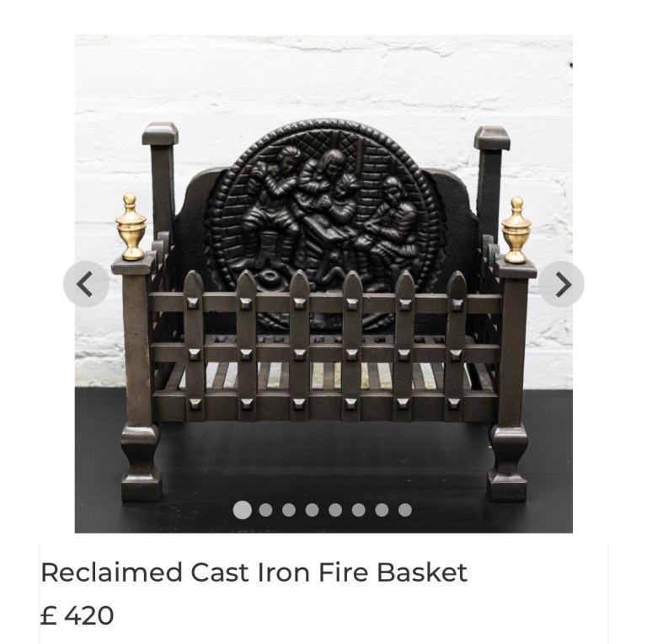Click the right brass urn finial
647x644 pixels.
point(516,230)
